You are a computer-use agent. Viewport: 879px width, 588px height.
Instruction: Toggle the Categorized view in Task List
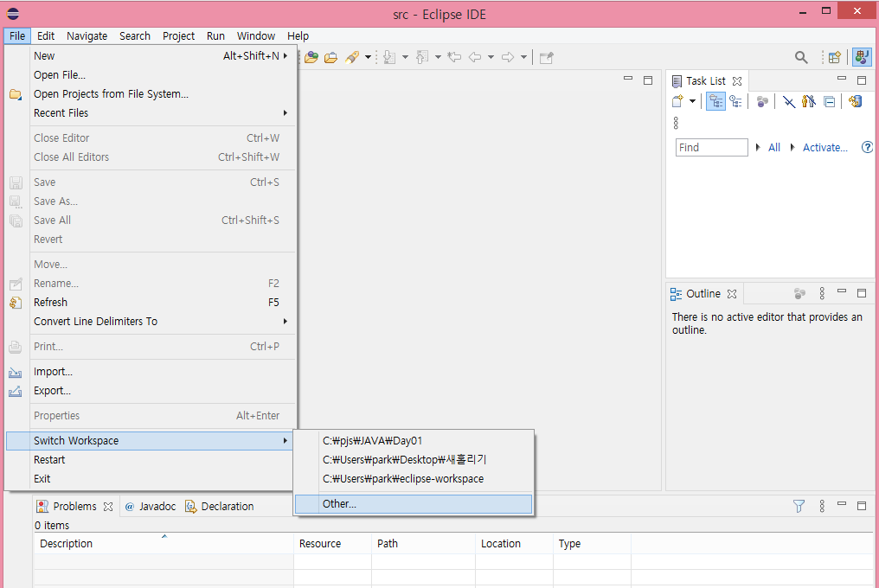(715, 101)
